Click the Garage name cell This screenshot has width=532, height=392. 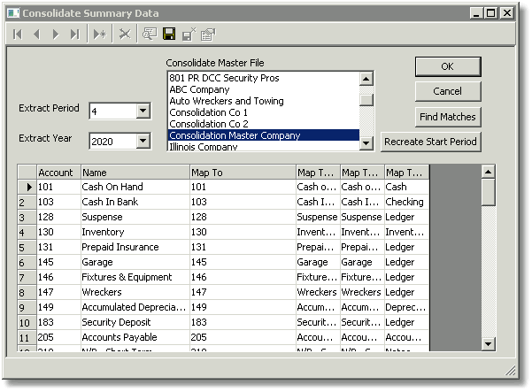click(x=135, y=262)
